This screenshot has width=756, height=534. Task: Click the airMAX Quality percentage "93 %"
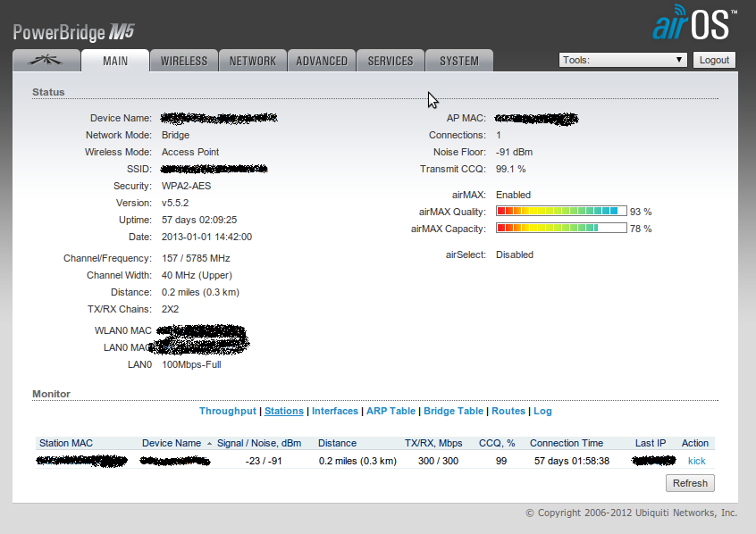pyautogui.click(x=641, y=212)
